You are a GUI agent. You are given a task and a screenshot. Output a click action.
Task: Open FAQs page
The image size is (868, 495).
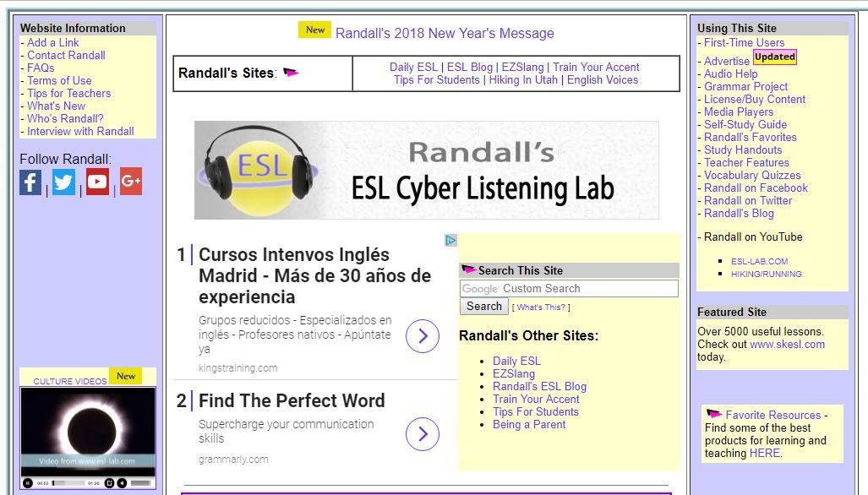click(x=41, y=68)
